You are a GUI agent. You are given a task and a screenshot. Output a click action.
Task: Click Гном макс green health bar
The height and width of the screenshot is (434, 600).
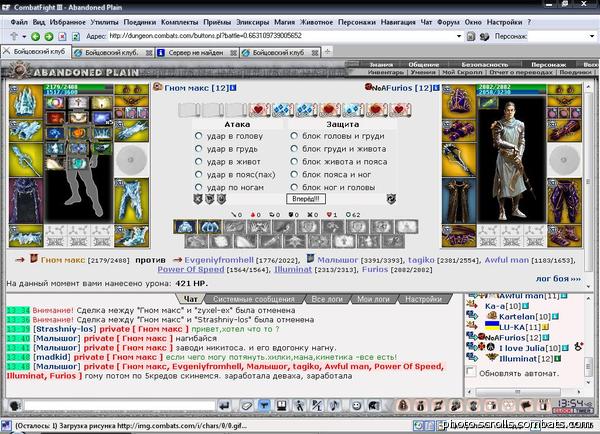coord(78,87)
